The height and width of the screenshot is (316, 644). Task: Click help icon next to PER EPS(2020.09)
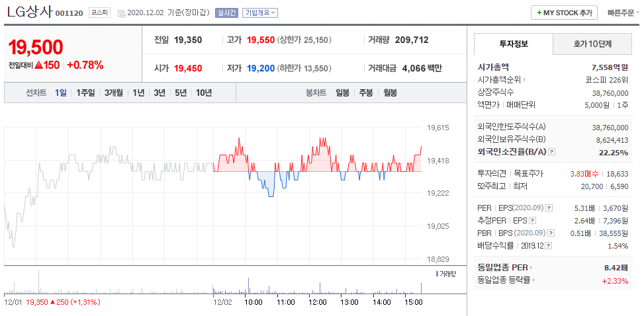pos(550,208)
